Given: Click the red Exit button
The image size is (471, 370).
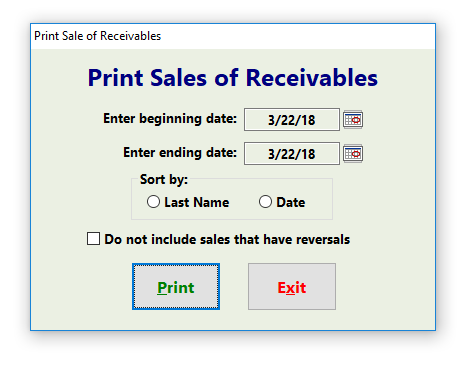Looking at the screenshot, I should 292,287.
